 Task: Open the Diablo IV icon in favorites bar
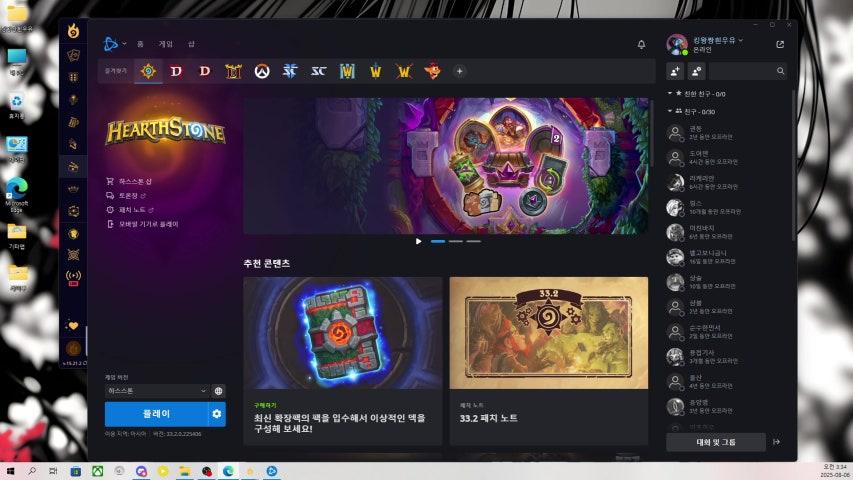tap(176, 71)
